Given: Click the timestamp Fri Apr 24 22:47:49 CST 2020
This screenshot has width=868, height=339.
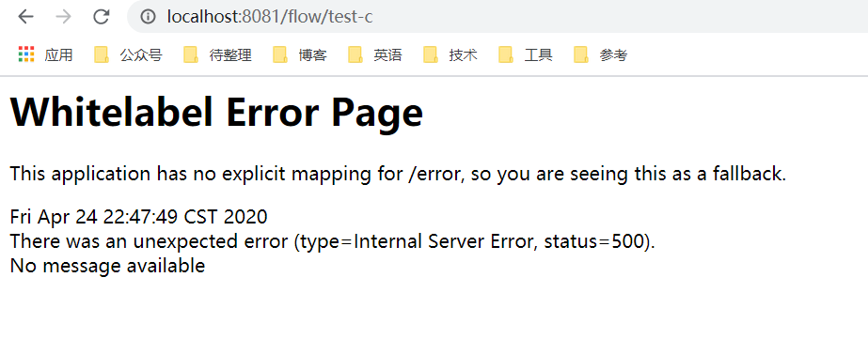Looking at the screenshot, I should [x=139, y=217].
